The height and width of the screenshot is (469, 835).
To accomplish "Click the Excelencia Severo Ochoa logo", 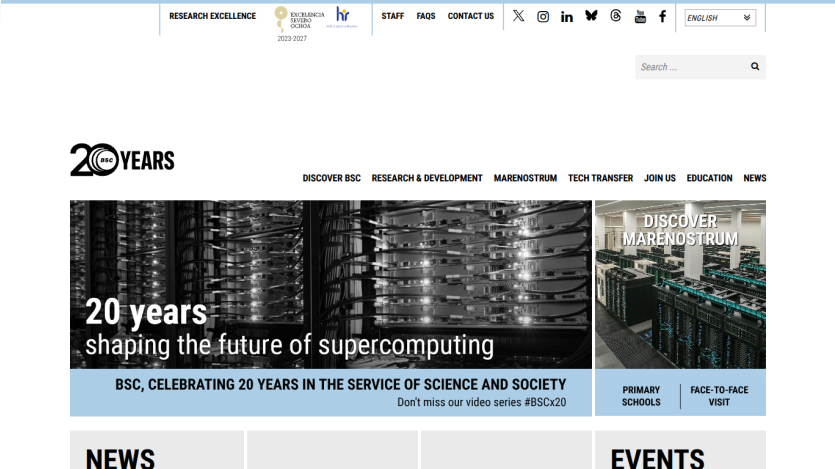I will (299, 20).
